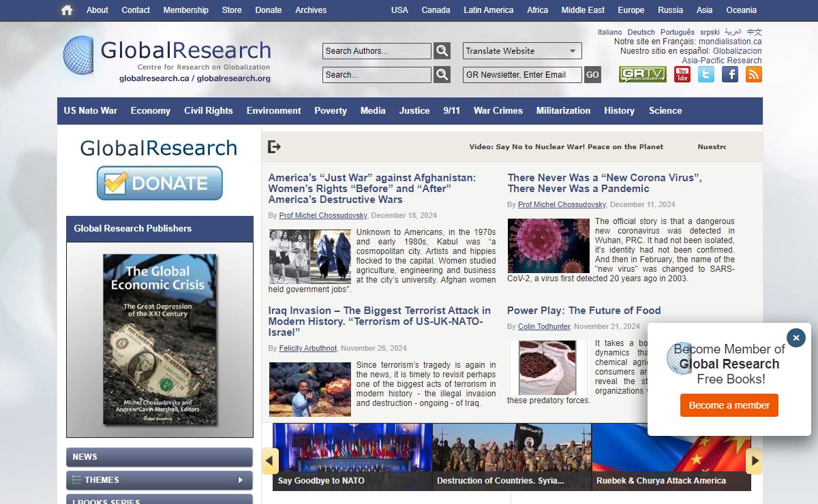This screenshot has width=818, height=504.
Task: Click the coronavirus article thumbnail
Action: (549, 246)
